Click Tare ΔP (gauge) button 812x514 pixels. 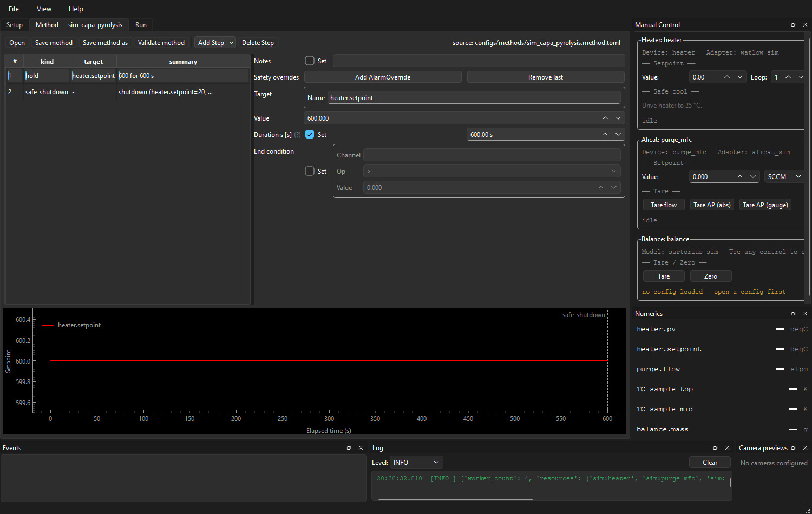[765, 205]
